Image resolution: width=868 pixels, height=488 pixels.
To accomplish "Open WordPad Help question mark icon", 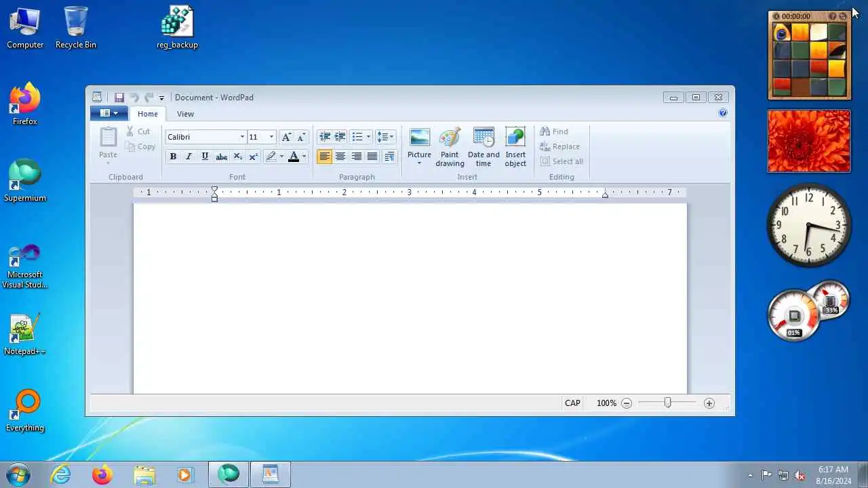I will pos(723,113).
